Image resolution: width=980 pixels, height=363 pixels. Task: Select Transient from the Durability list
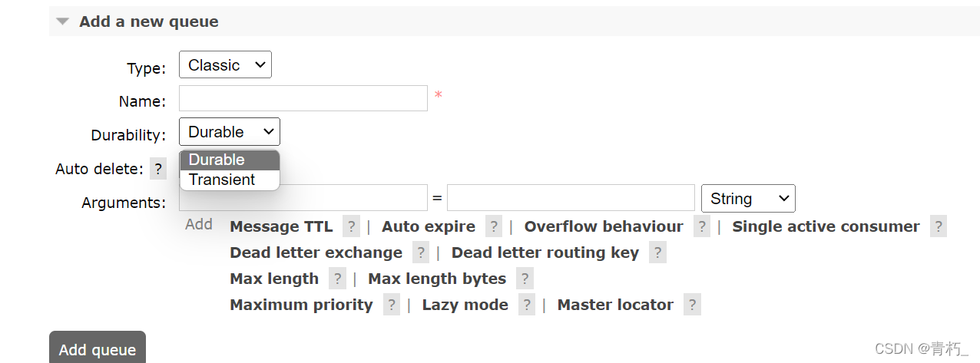click(x=222, y=180)
